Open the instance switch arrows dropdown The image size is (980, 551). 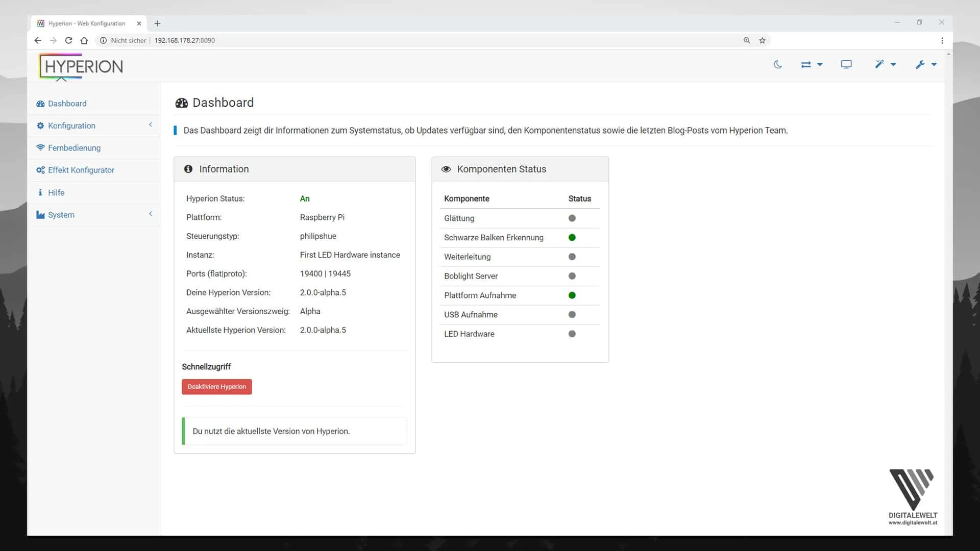click(x=812, y=64)
